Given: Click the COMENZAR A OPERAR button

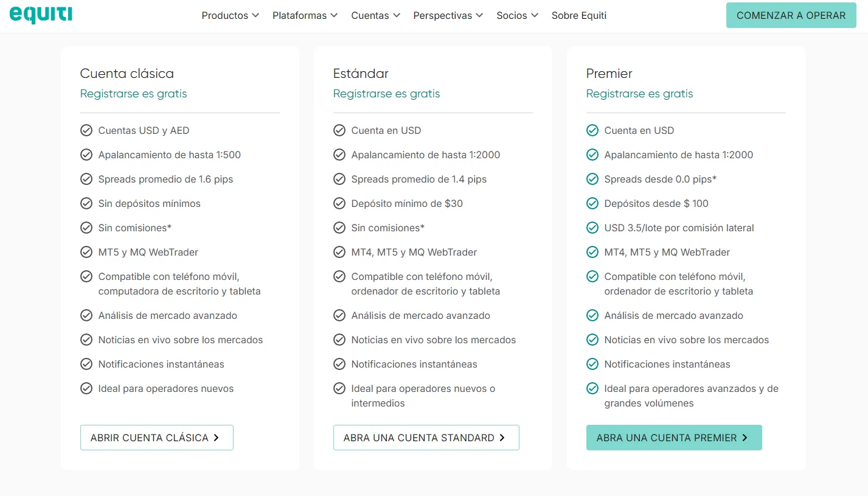Looking at the screenshot, I should click(x=791, y=15).
